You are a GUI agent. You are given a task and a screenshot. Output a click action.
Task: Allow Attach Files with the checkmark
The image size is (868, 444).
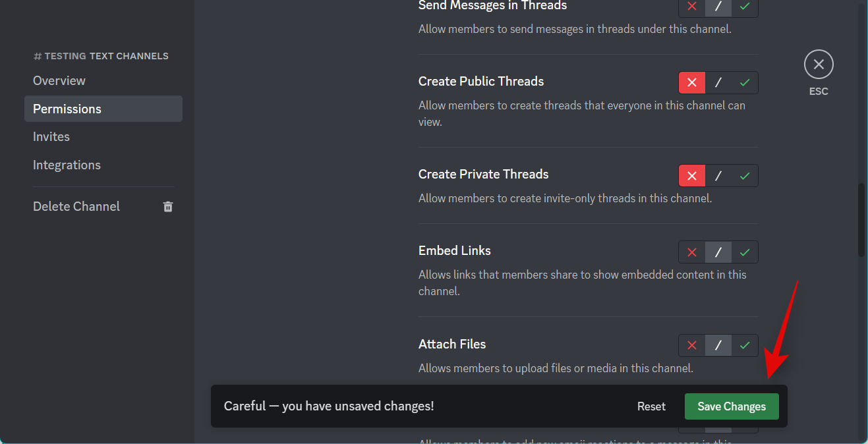click(745, 345)
